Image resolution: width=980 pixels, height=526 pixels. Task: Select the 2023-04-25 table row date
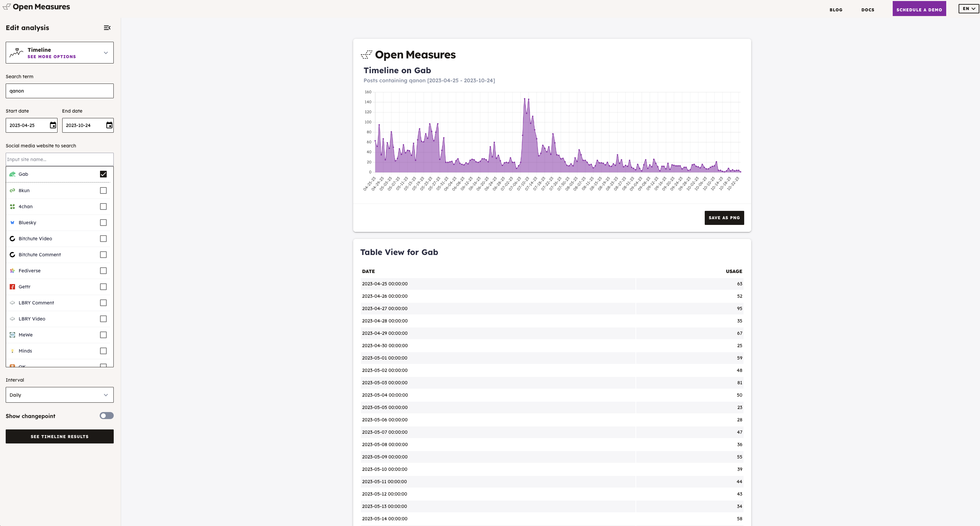coord(385,284)
